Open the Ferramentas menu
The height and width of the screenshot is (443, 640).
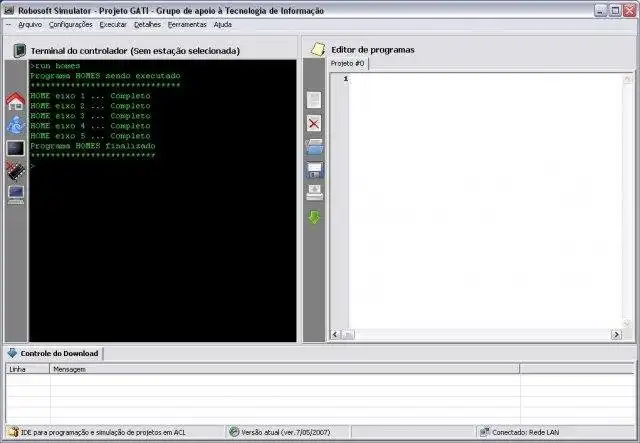click(187, 24)
